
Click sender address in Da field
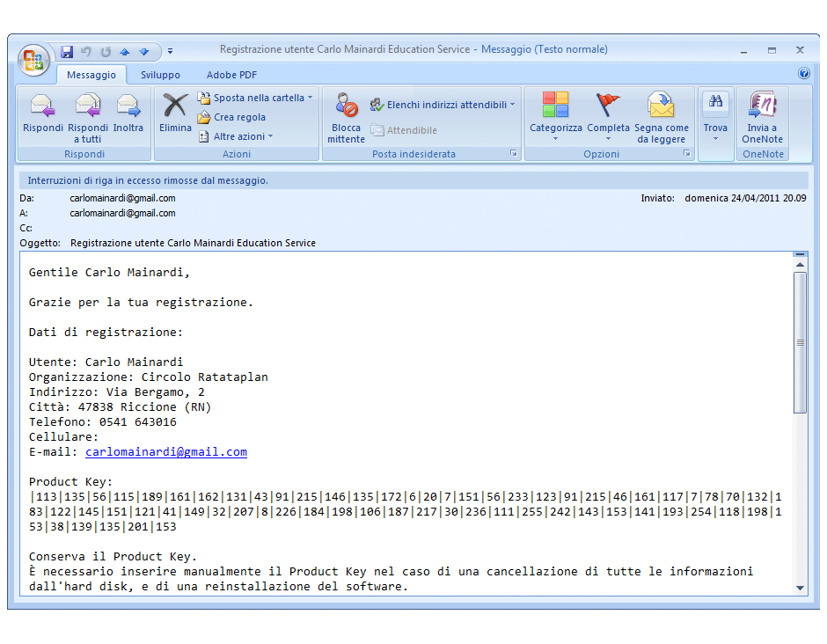pyautogui.click(x=122, y=198)
